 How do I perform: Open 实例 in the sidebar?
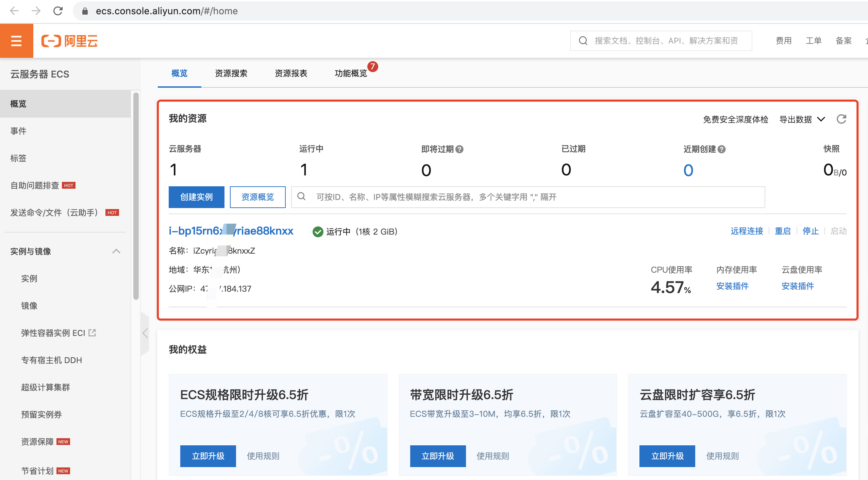(29, 278)
